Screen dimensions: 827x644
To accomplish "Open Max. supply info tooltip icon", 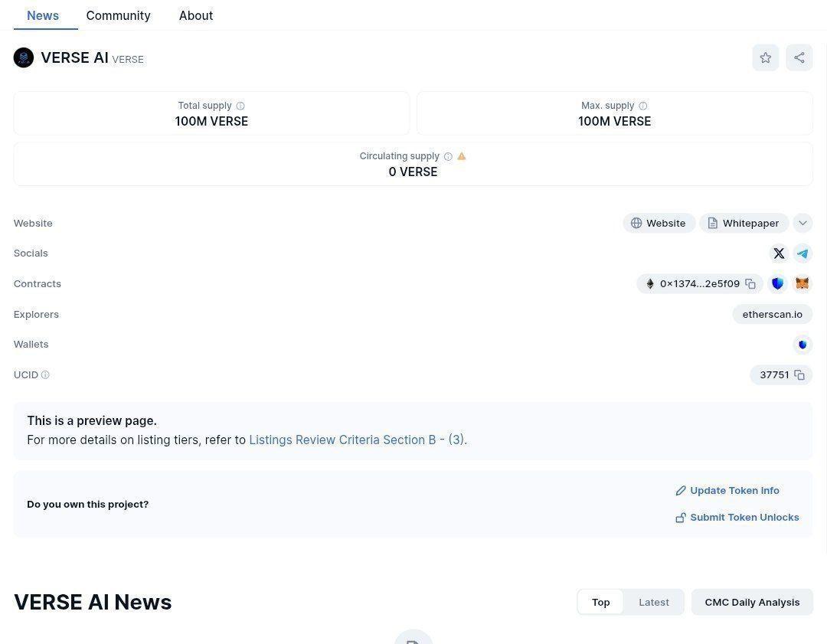I will pos(643,106).
